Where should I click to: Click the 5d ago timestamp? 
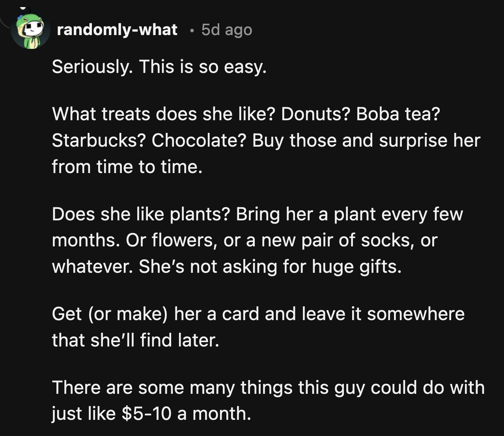pos(226,30)
